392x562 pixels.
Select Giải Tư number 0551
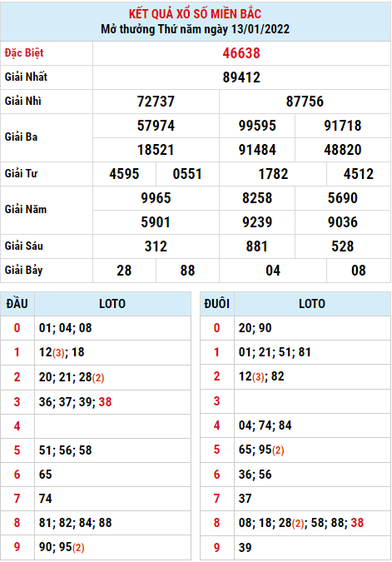point(187,174)
